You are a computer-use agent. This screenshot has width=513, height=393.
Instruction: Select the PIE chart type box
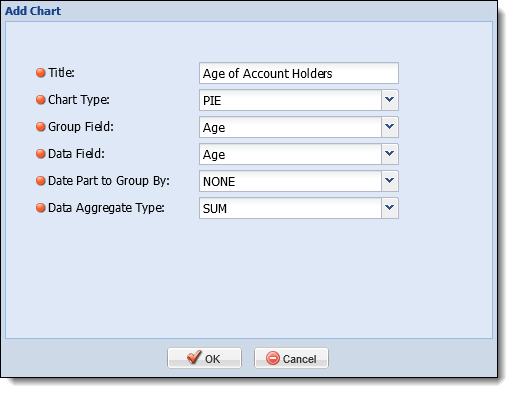(290, 100)
